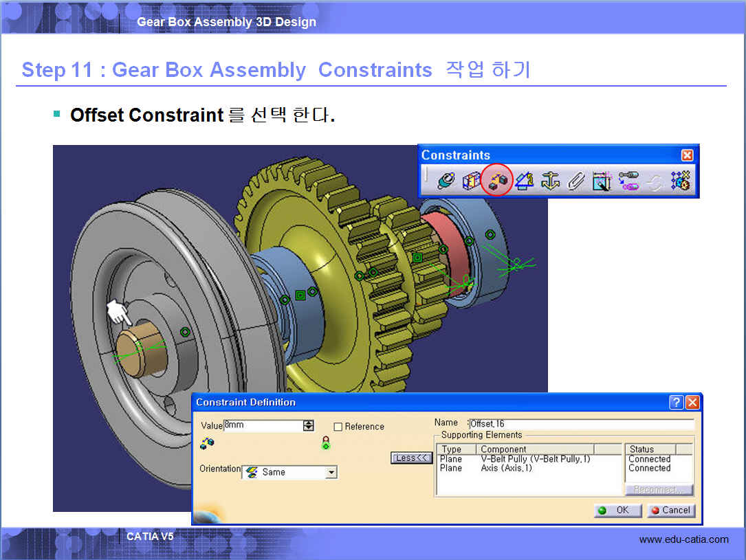Click the circled Offset Constraint icon

[x=497, y=181]
